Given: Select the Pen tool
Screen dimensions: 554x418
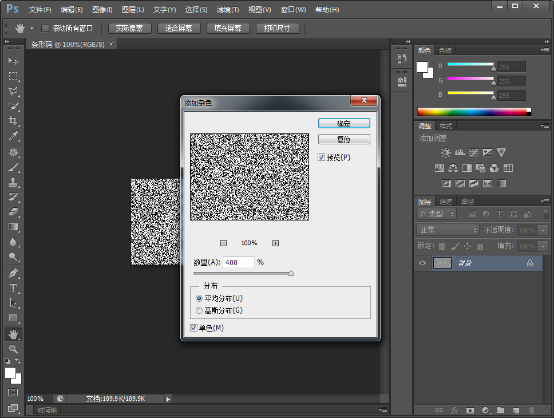Looking at the screenshot, I should (x=13, y=273).
